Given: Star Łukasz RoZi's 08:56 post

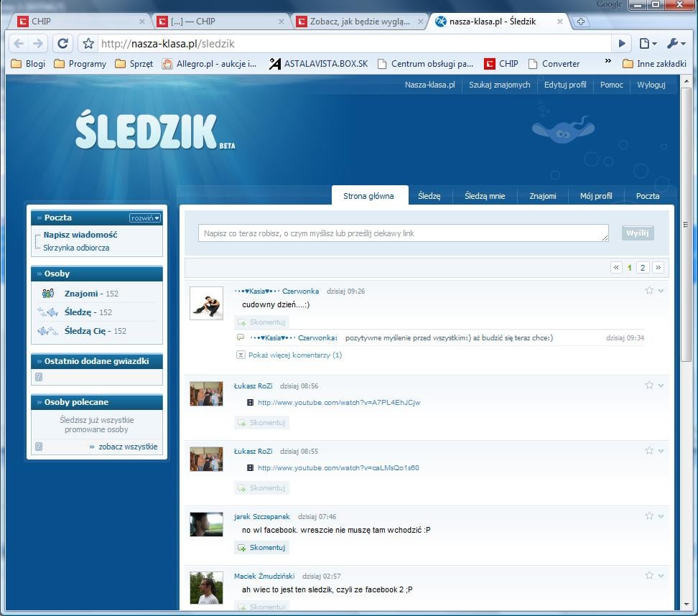Looking at the screenshot, I should tap(649, 386).
